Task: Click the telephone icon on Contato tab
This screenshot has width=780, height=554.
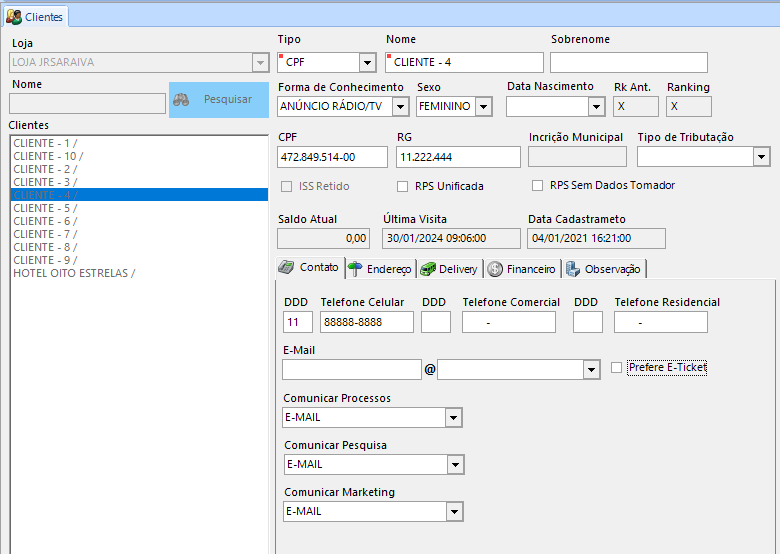Action: coord(286,267)
